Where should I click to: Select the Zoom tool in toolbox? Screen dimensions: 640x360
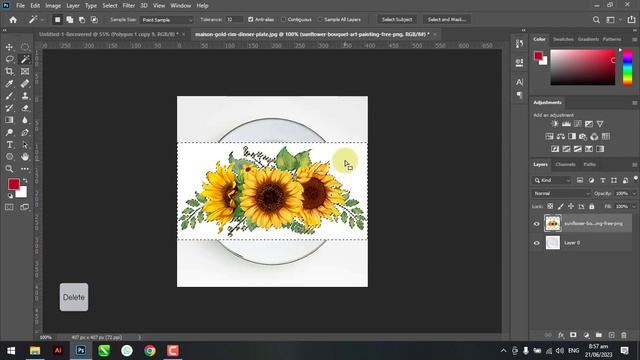(x=9, y=169)
